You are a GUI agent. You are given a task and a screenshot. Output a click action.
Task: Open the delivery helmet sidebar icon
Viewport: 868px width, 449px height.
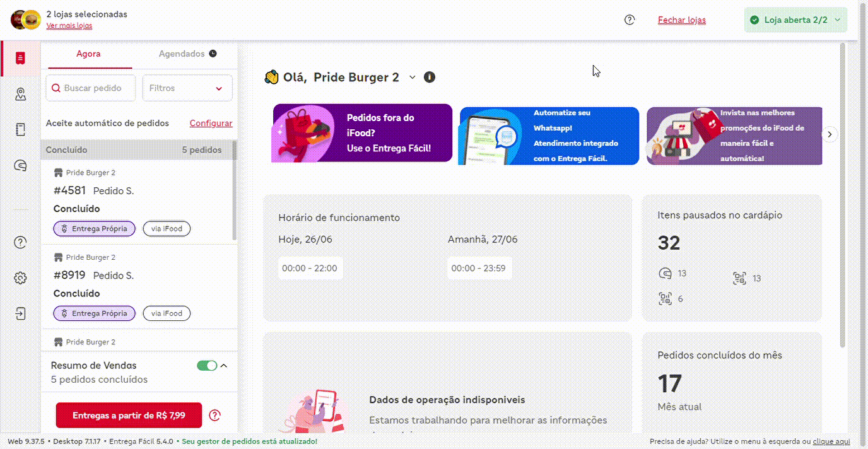tap(20, 166)
